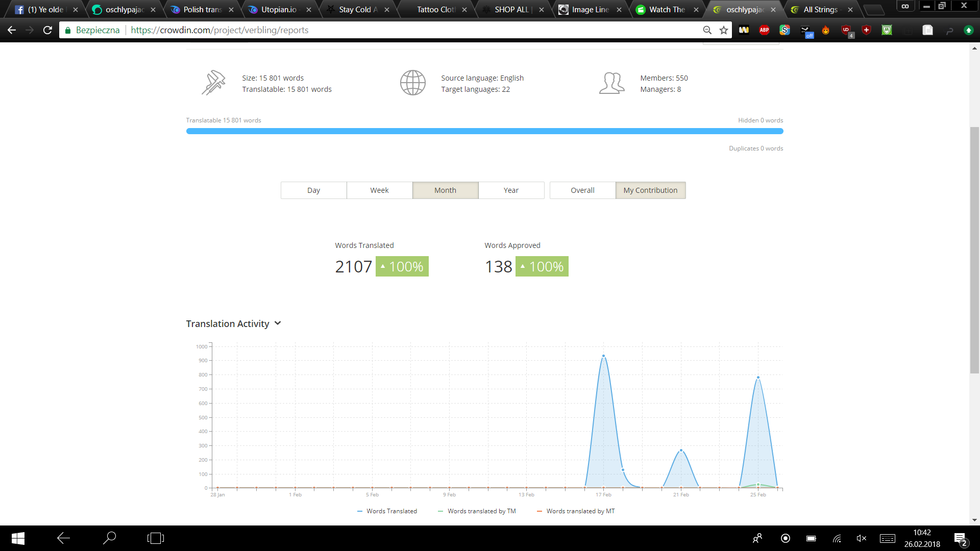Open the colorful S extension icon
The width and height of the screenshot is (980, 551).
[785, 30]
